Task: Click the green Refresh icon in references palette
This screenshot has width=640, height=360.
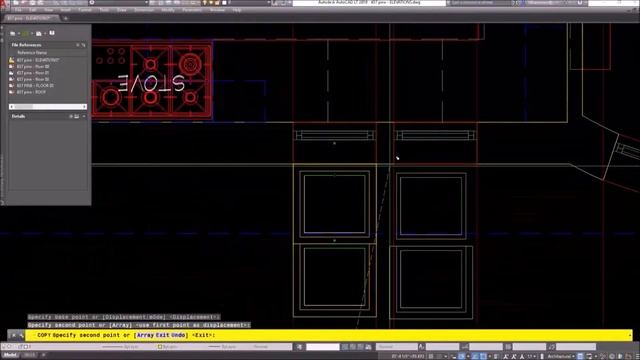Action: click(25, 33)
